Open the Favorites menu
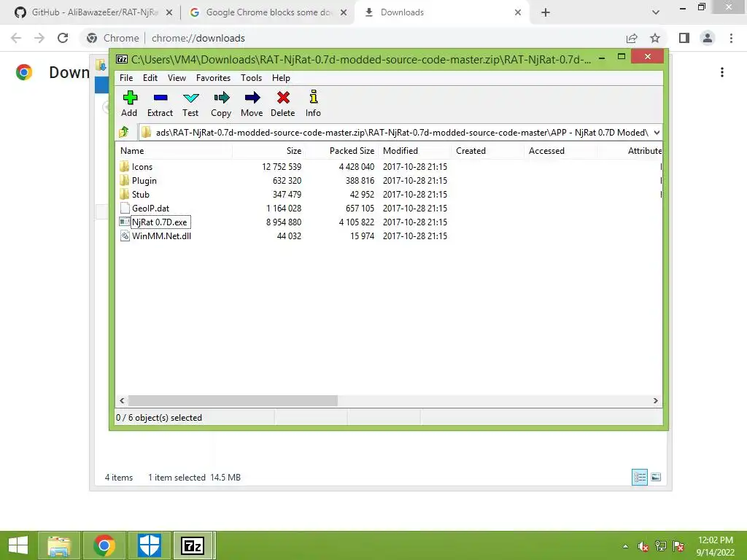The width and height of the screenshot is (747, 560). (214, 77)
